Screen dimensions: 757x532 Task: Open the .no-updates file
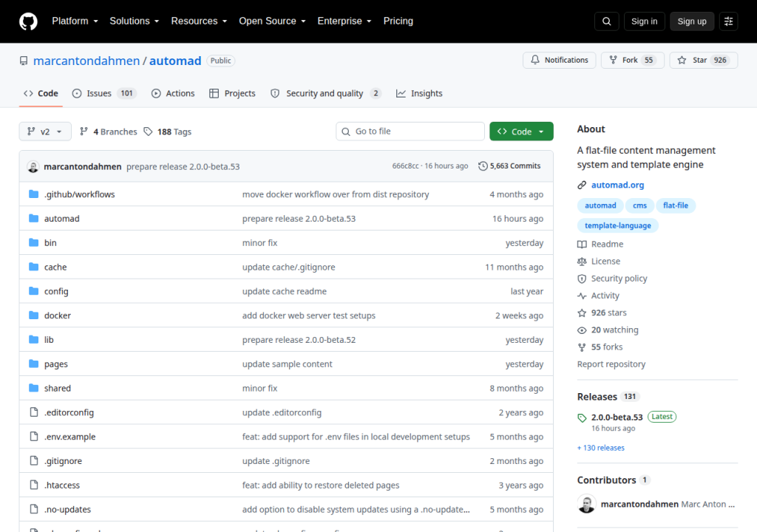(x=67, y=509)
